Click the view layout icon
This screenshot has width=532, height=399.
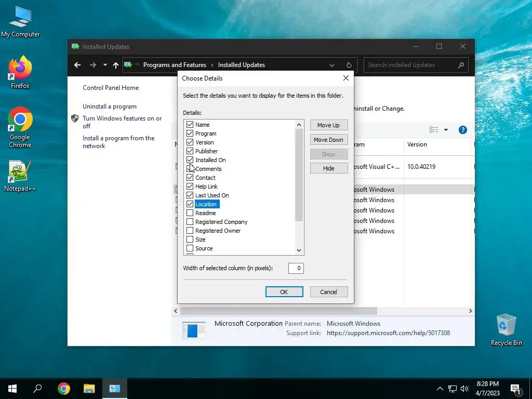pyautogui.click(x=434, y=129)
